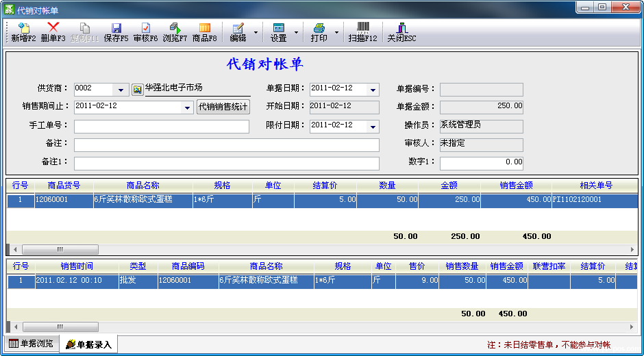
Task: Save the document with 保存F5
Action: point(116,32)
